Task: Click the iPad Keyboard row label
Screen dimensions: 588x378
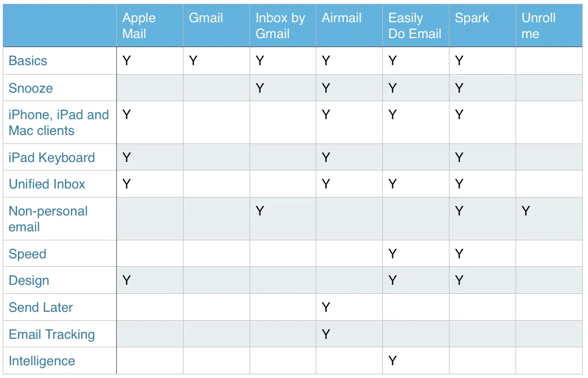Action: pos(52,158)
